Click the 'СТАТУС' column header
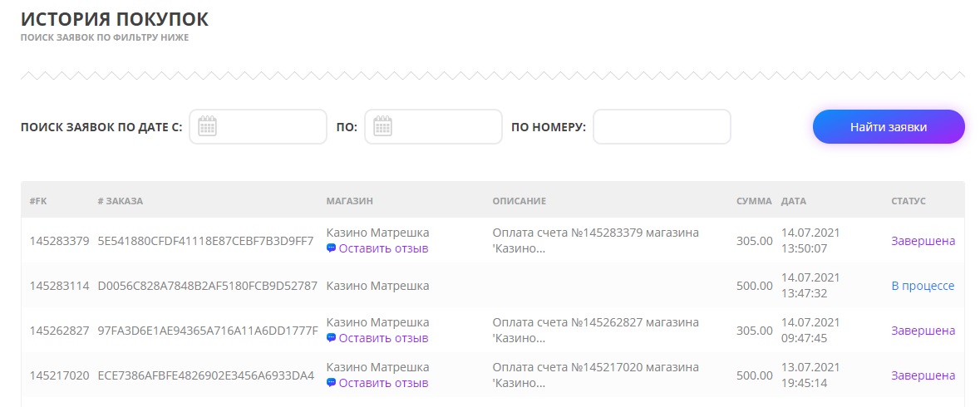The height and width of the screenshot is (407, 980). pyautogui.click(x=908, y=201)
